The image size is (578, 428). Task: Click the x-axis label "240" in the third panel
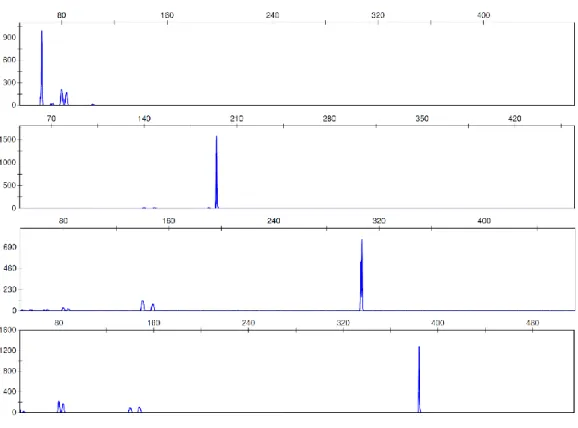coord(274,220)
